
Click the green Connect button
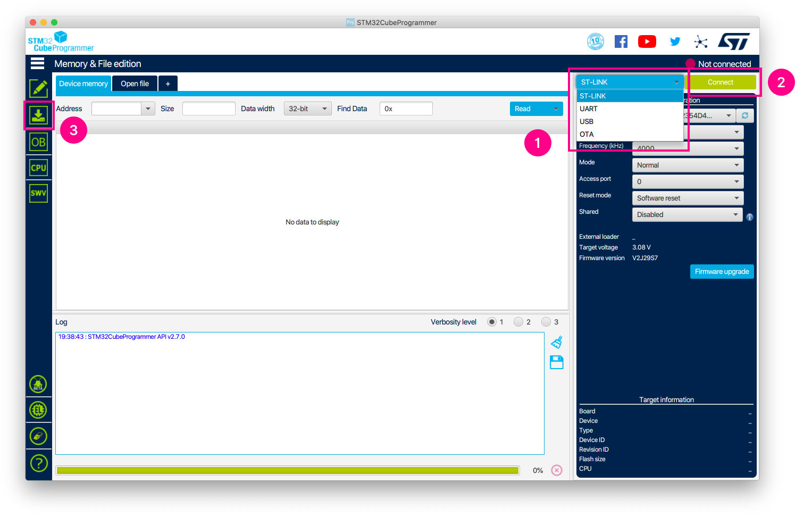721,82
